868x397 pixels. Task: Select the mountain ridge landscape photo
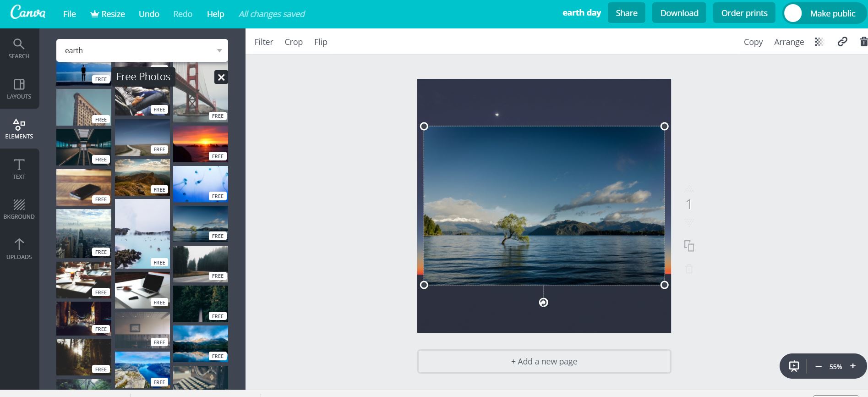tap(142, 177)
